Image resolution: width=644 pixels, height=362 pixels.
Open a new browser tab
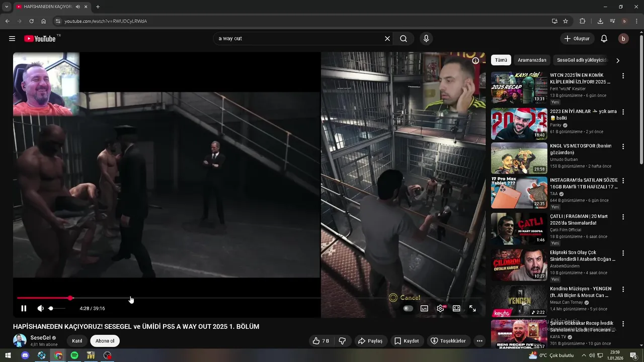coord(98,7)
